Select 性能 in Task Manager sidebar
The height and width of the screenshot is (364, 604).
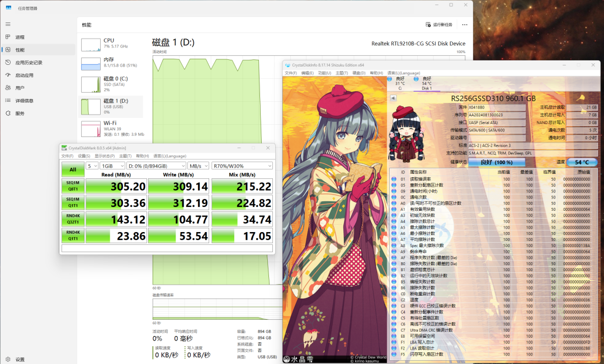click(39, 50)
